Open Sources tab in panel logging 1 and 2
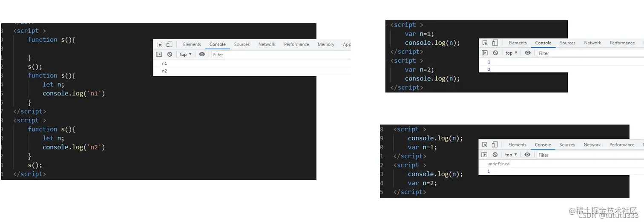The image size is (644, 222). 568,43
